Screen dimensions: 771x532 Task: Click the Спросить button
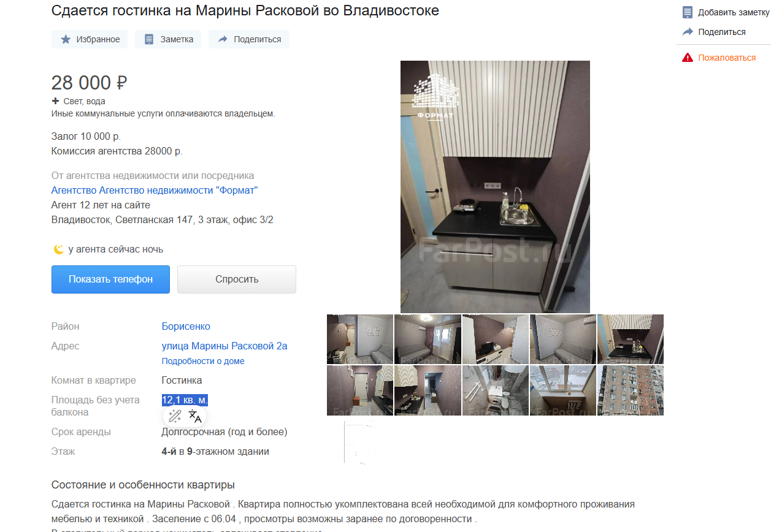(x=237, y=279)
